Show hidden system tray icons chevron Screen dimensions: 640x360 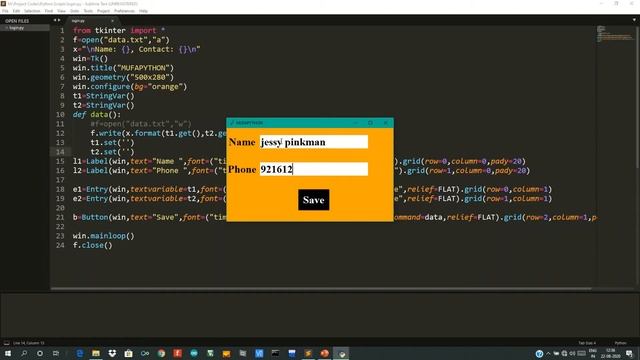tap(548, 353)
